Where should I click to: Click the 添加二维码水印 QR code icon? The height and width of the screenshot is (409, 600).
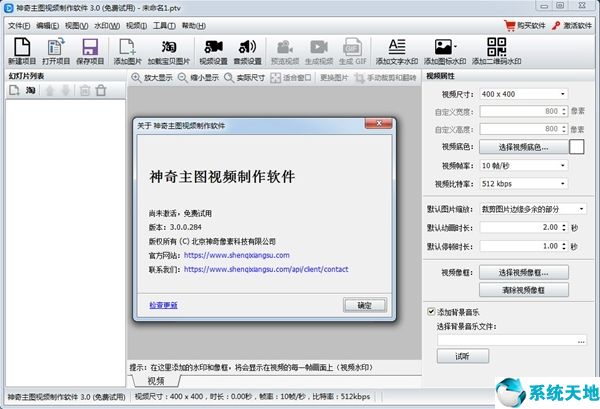click(x=496, y=47)
